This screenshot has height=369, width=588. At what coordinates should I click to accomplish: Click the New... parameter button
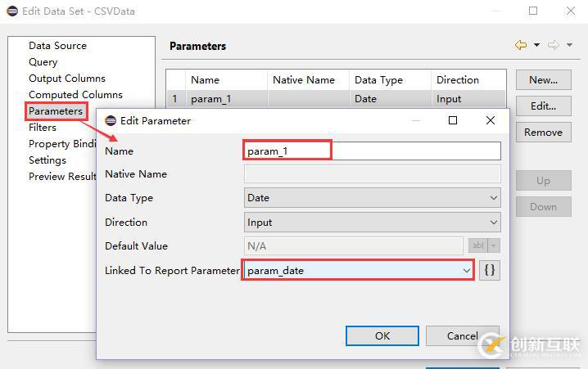coord(543,80)
